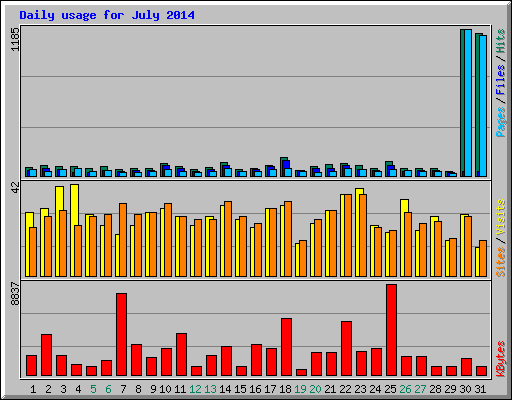Click the day 30 x-axis label
This screenshot has width=512, height=400.
[465, 389]
